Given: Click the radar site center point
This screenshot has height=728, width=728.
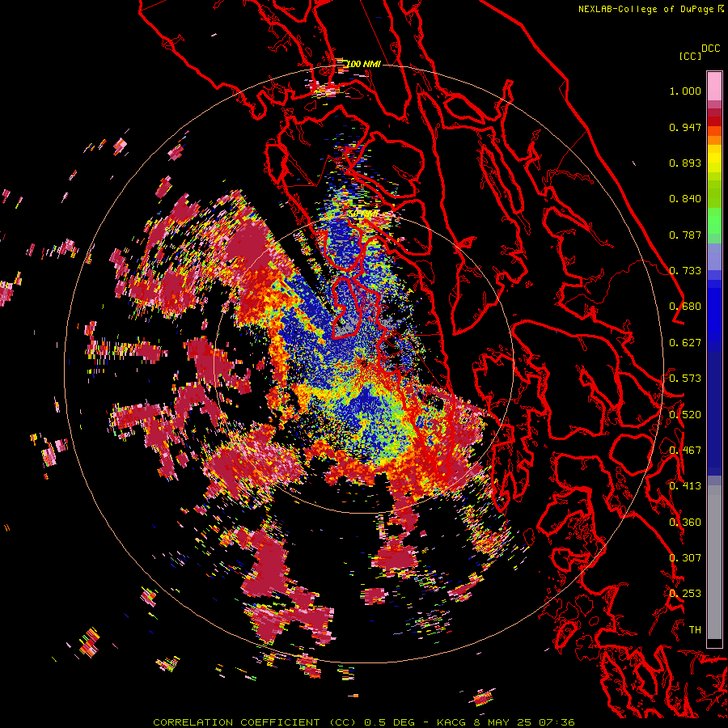Looking at the screenshot, I should click(x=363, y=363).
